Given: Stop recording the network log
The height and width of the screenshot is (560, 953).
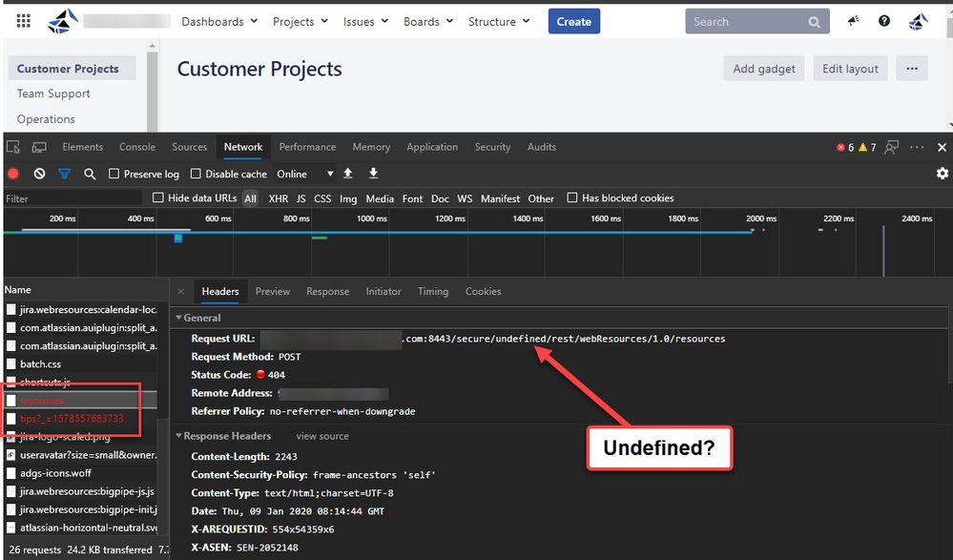Looking at the screenshot, I should click(x=12, y=174).
